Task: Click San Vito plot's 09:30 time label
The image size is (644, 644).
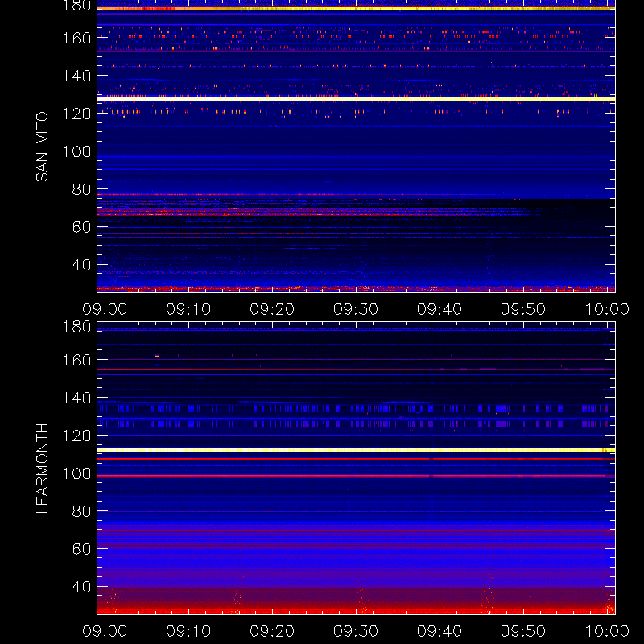Action: (356, 309)
